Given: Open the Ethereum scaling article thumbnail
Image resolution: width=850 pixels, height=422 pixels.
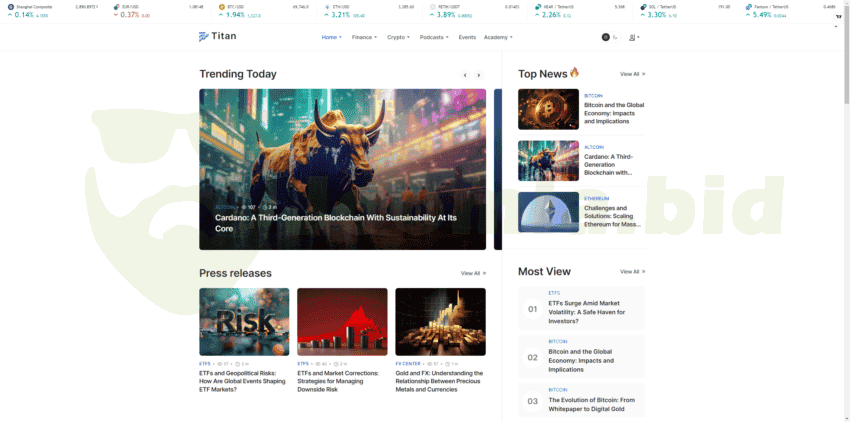Looking at the screenshot, I should 548,212.
